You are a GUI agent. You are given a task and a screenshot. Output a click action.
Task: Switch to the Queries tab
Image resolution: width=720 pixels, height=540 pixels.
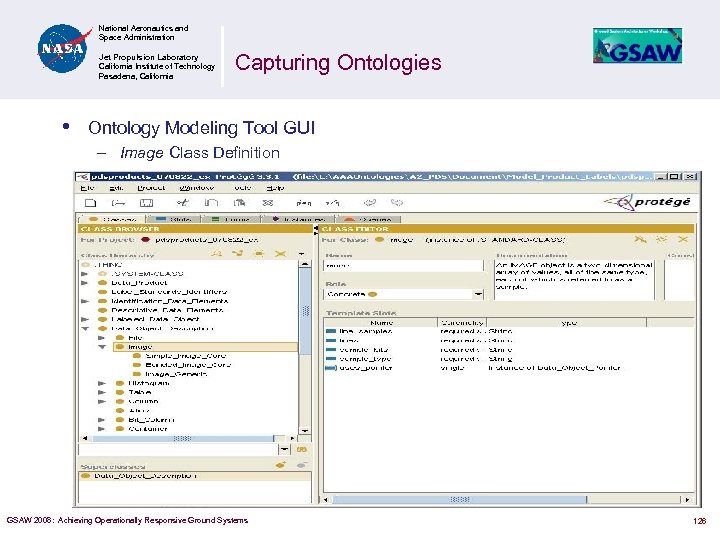(x=368, y=219)
